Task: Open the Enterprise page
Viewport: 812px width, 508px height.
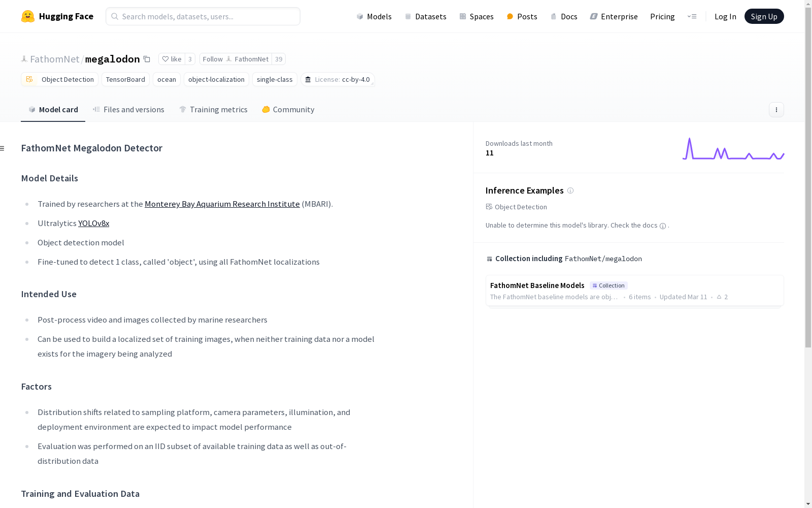Action: click(614, 16)
